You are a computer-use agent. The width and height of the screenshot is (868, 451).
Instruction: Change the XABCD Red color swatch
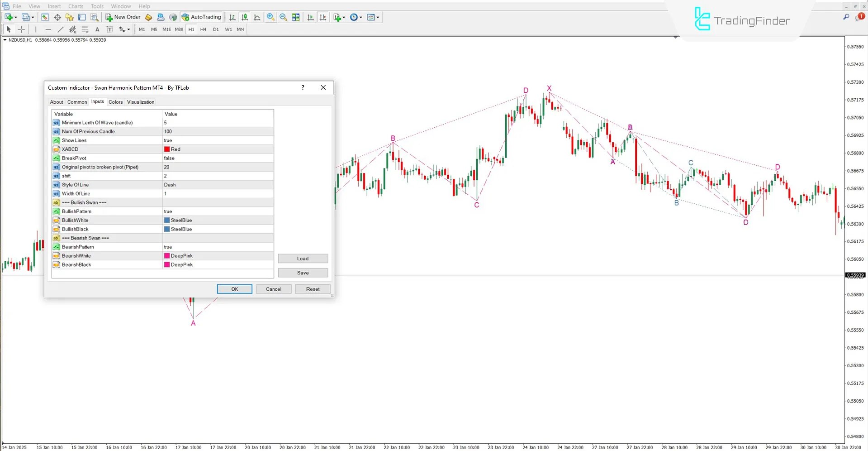(167, 149)
